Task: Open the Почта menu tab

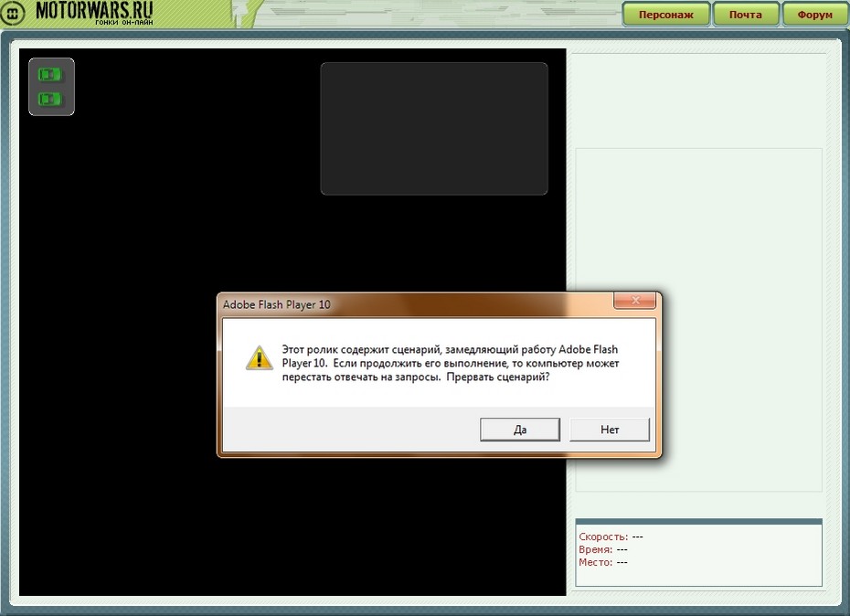Action: click(746, 15)
